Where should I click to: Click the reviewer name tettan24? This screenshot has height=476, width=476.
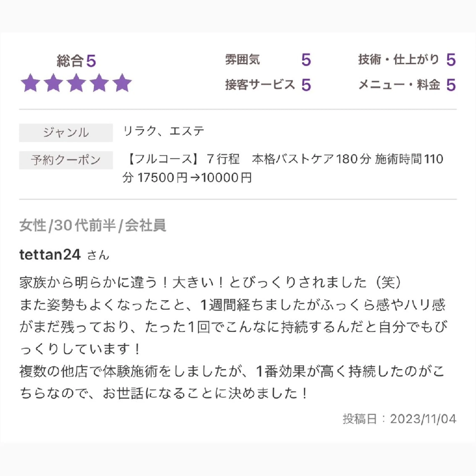tap(50, 254)
